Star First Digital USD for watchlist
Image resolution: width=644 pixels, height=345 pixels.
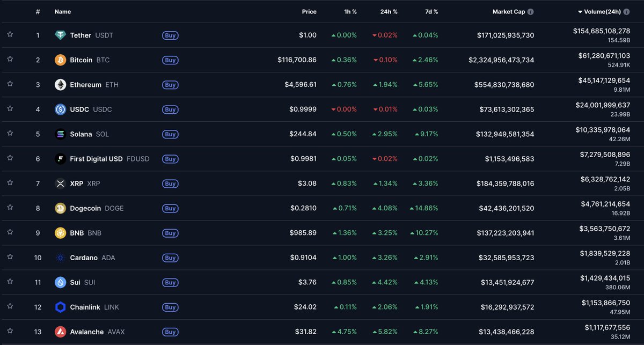[x=10, y=158]
